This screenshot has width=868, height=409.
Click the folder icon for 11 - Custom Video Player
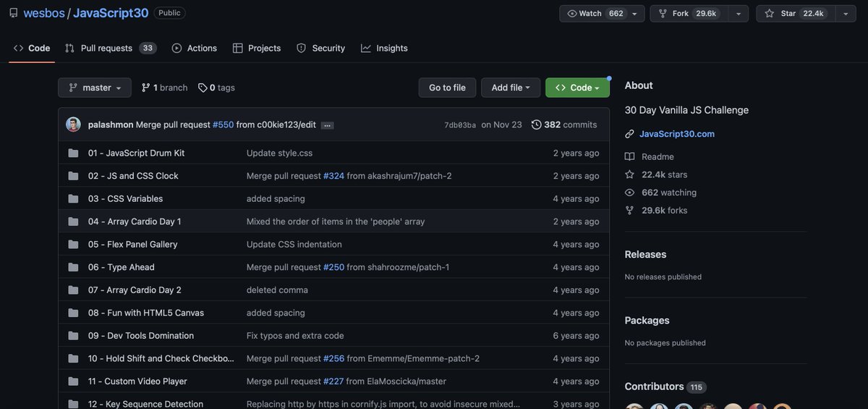pyautogui.click(x=73, y=381)
